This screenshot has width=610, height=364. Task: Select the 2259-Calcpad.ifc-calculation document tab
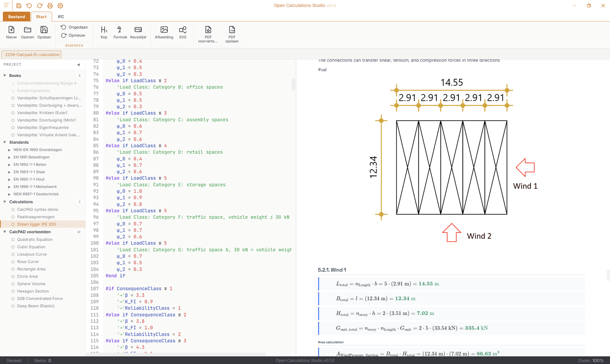pos(32,55)
